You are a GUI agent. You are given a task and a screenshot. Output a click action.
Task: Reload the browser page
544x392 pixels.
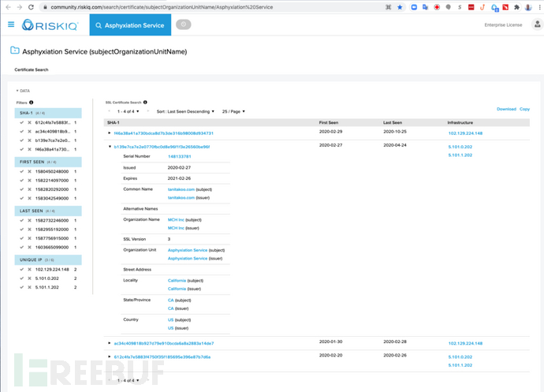pos(31,7)
